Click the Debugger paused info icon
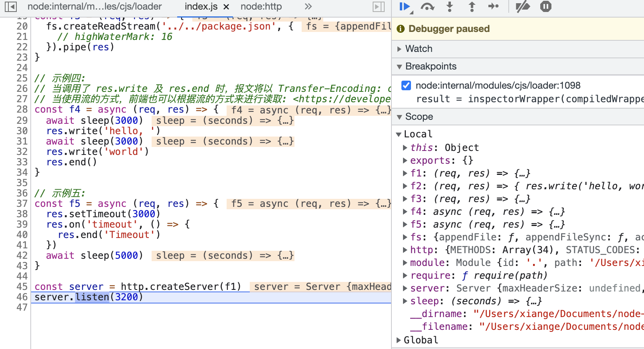This screenshot has width=644, height=349. click(x=401, y=29)
